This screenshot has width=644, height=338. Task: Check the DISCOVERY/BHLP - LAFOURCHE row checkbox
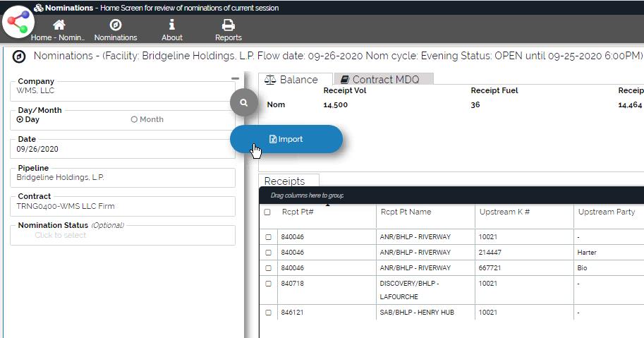(x=267, y=284)
